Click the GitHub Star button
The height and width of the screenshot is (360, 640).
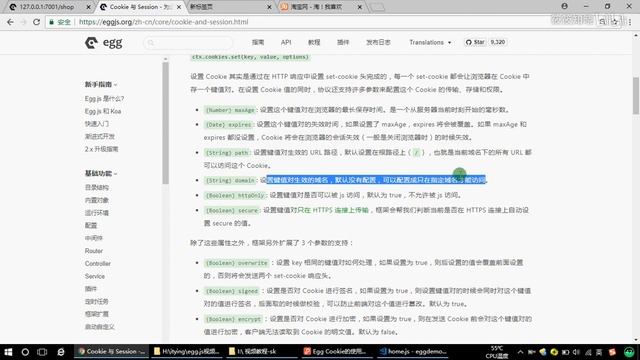pyautogui.click(x=475, y=42)
